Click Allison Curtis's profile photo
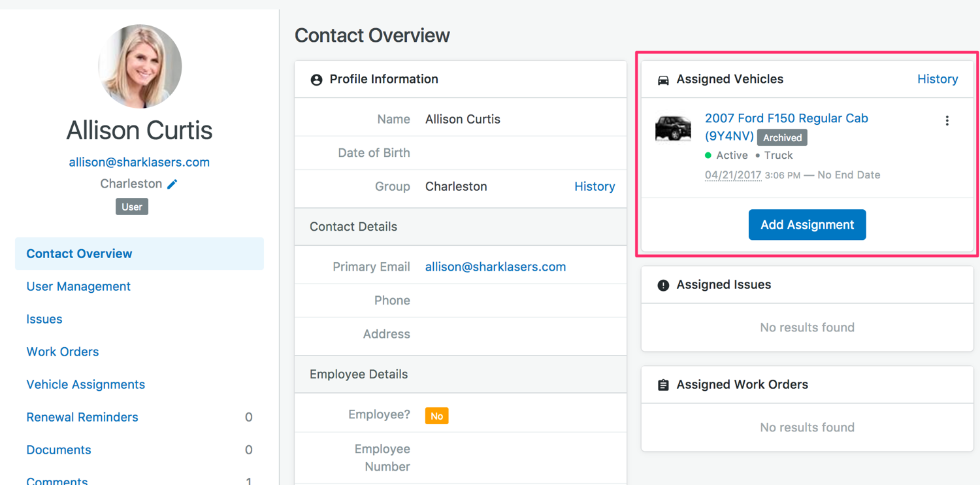This screenshot has width=980, height=485. (140, 66)
